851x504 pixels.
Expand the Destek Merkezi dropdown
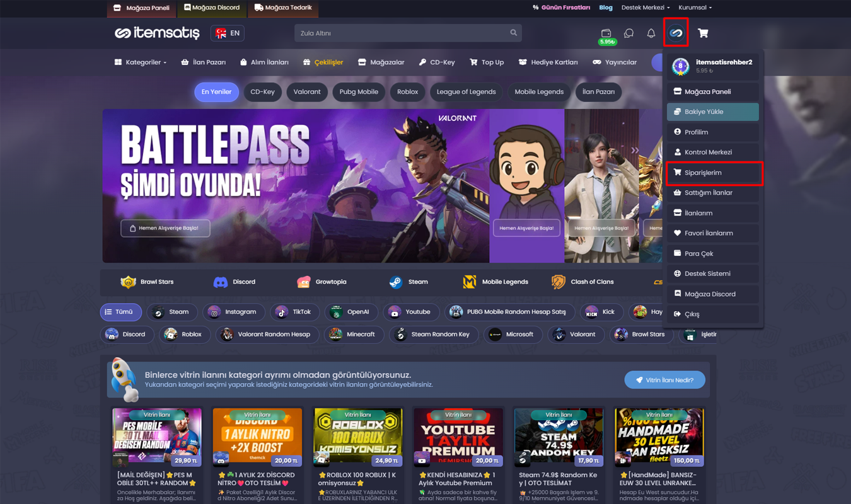646,8
